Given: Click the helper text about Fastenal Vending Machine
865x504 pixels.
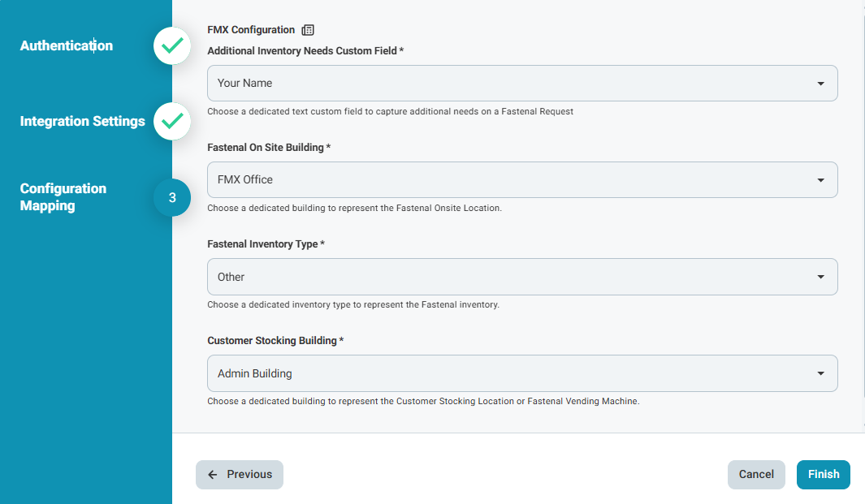Looking at the screenshot, I should click(x=423, y=401).
